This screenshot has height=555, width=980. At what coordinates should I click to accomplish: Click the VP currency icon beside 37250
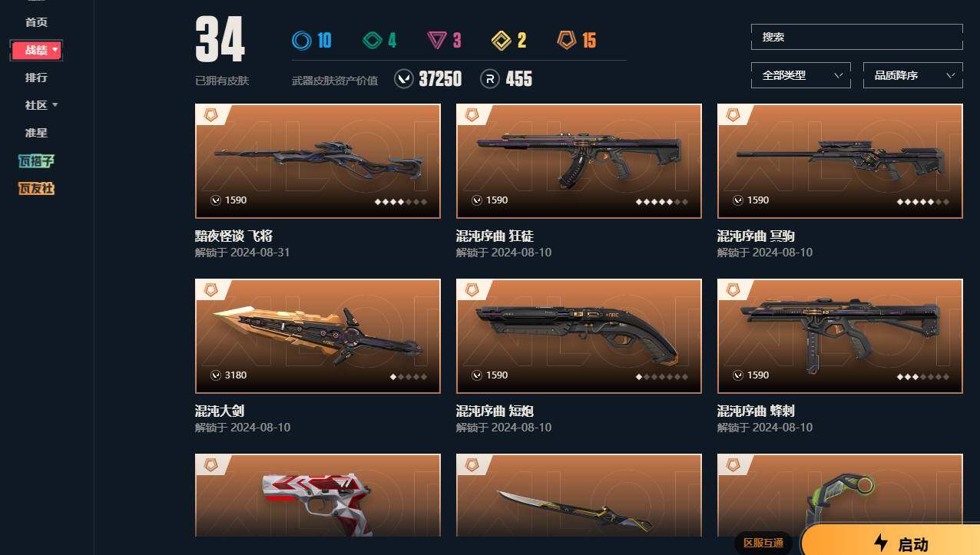404,78
